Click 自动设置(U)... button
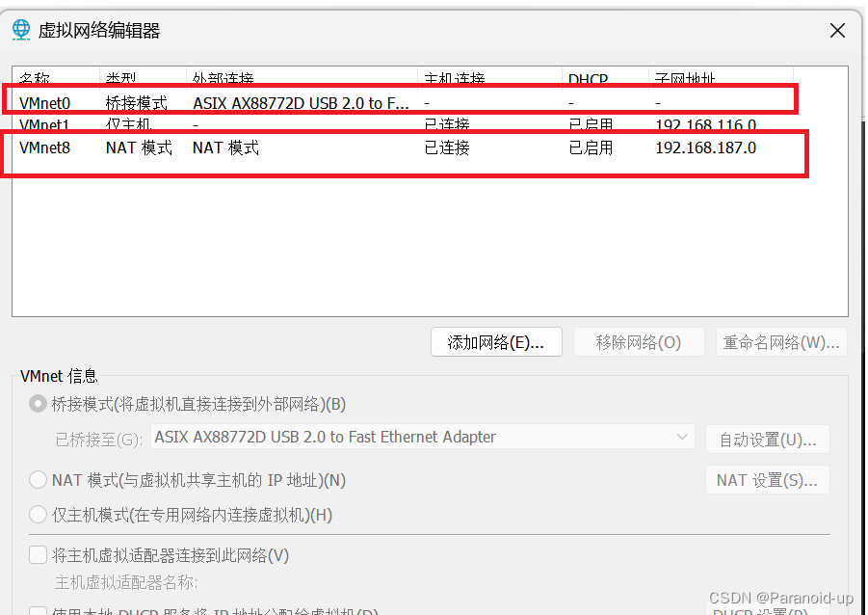 [767, 440]
